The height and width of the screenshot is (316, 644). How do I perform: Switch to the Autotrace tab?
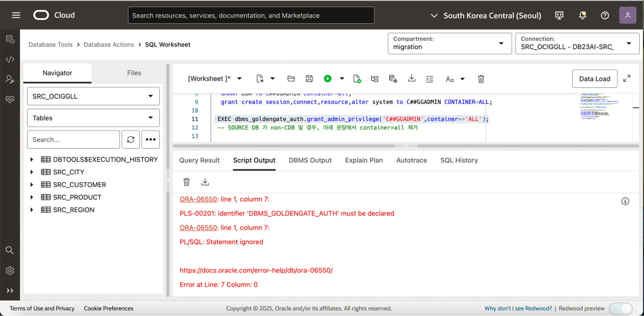pyautogui.click(x=411, y=160)
